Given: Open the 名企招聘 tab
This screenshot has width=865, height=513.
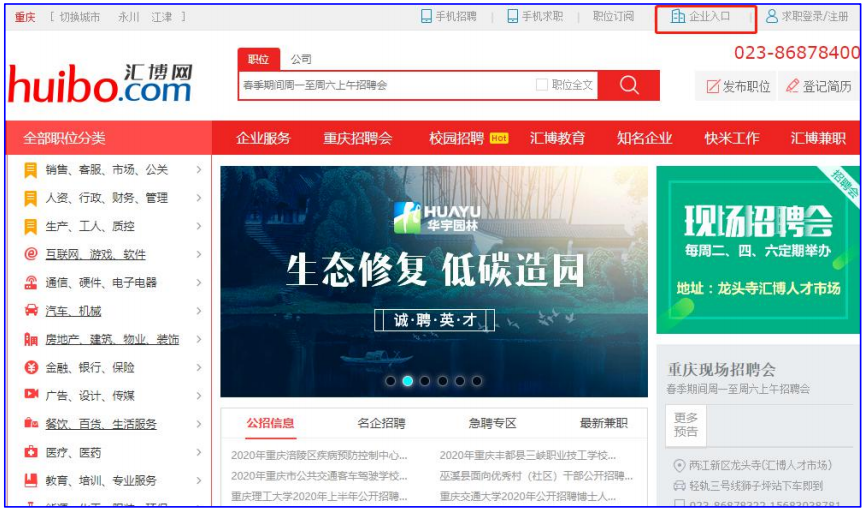Looking at the screenshot, I should pos(381,423).
